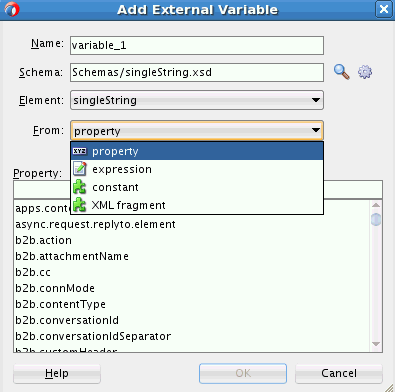Click the Name input field
The width and height of the screenshot is (395, 392).
click(x=197, y=45)
